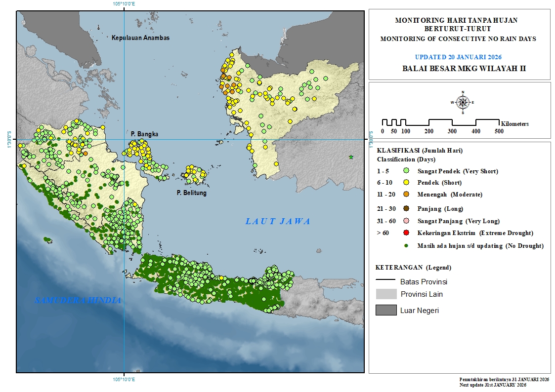Select the yellow Pendek (Short) legend circle

pyautogui.click(x=407, y=183)
